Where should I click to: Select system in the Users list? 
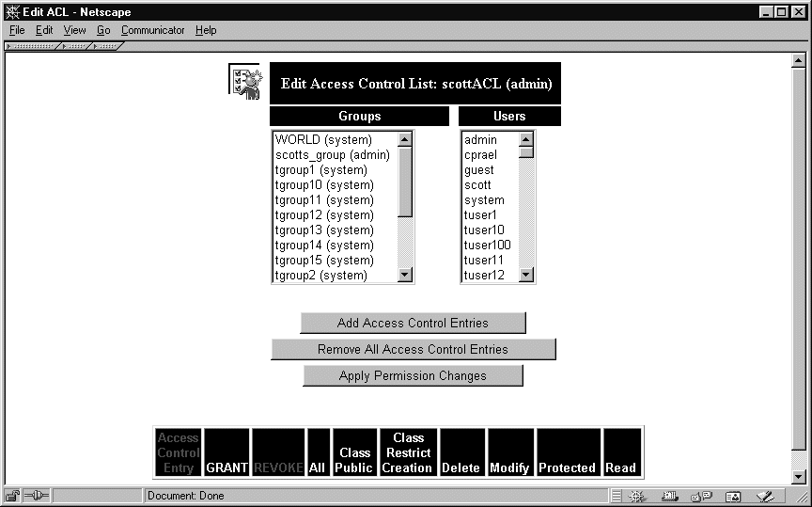(491, 199)
